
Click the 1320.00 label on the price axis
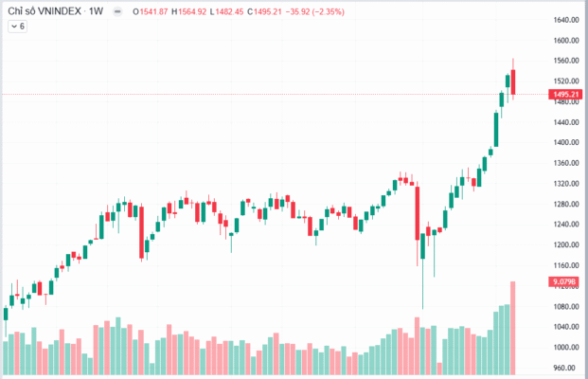565,183
